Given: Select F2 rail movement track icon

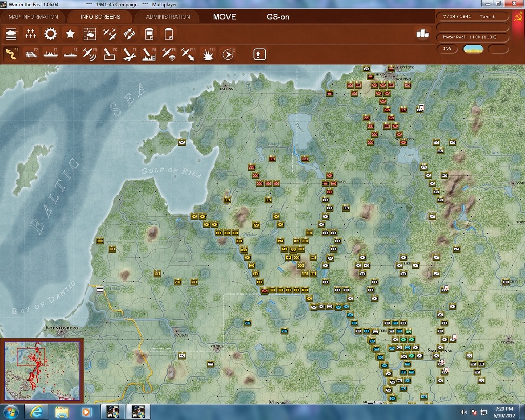Looking at the screenshot, I should tap(31, 54).
